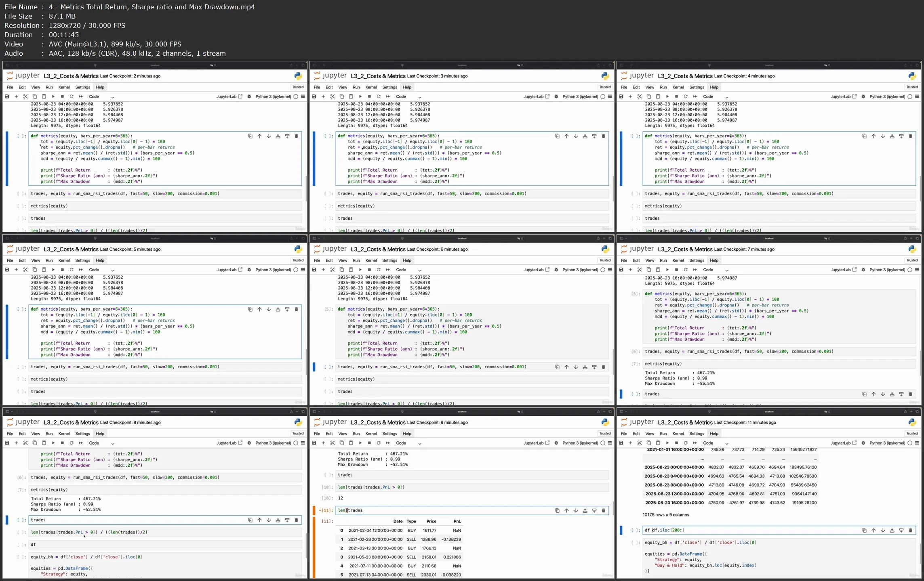Run the cell in the '3 minutes ago' notebook toolbar
The image size is (924, 581).
tap(360, 96)
